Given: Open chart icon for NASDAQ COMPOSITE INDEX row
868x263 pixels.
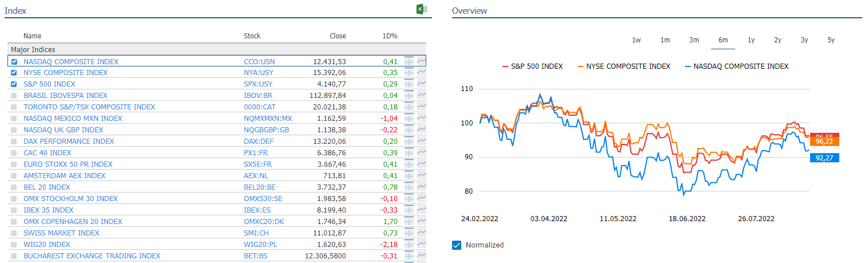Looking at the screenshot, I should pyautogui.click(x=422, y=61).
